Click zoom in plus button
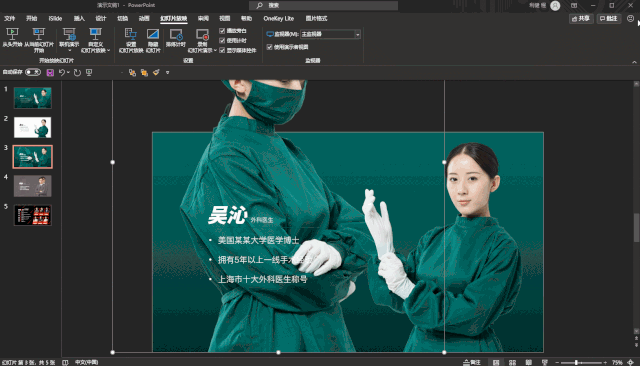 (x=605, y=362)
